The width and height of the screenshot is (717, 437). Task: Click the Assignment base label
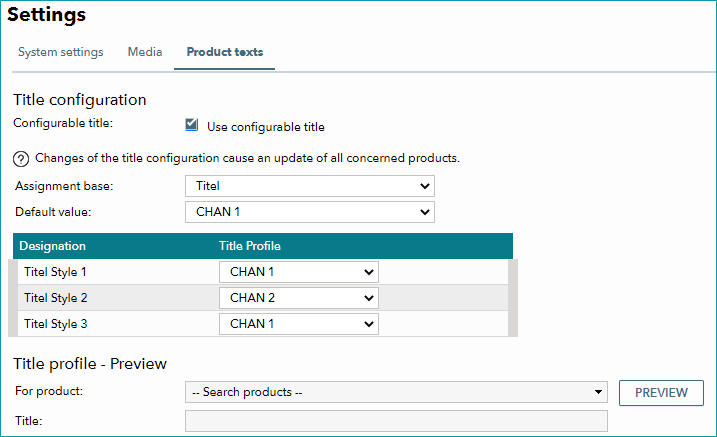coord(64,186)
